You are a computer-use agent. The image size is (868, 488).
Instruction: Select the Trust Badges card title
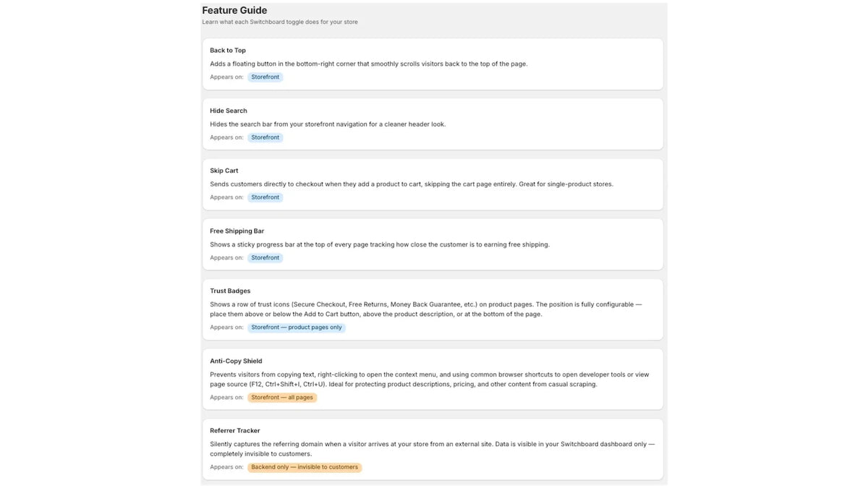point(230,291)
